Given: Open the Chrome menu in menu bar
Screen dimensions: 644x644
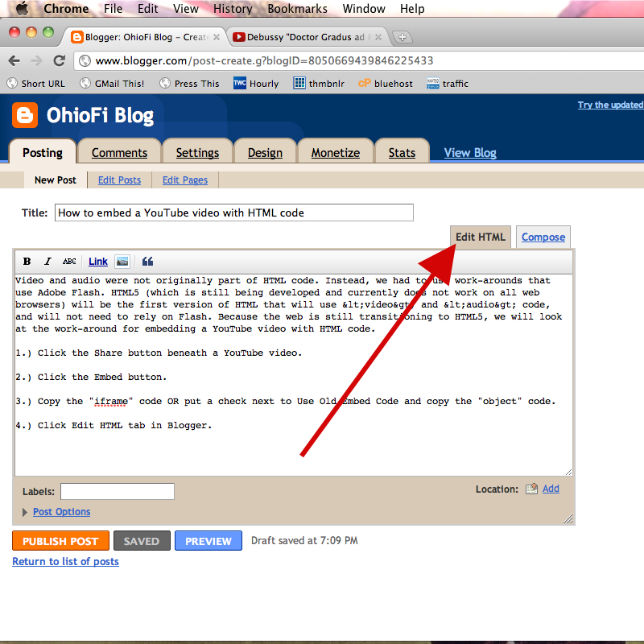Looking at the screenshot, I should pyautogui.click(x=66, y=9).
